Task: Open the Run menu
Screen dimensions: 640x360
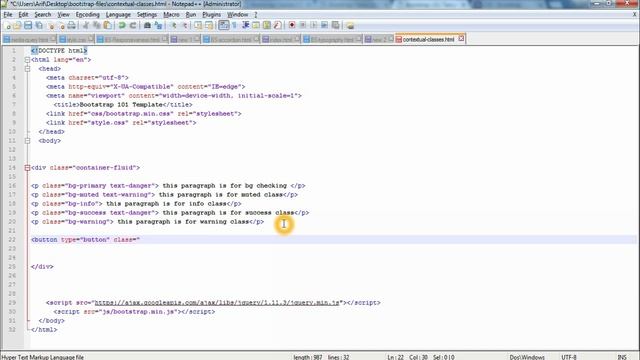Action: point(191,14)
